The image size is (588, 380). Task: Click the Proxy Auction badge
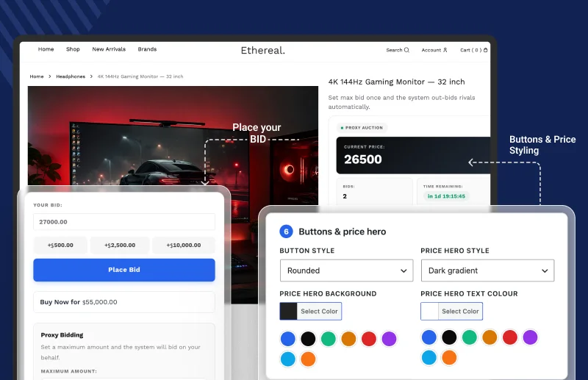coord(362,128)
